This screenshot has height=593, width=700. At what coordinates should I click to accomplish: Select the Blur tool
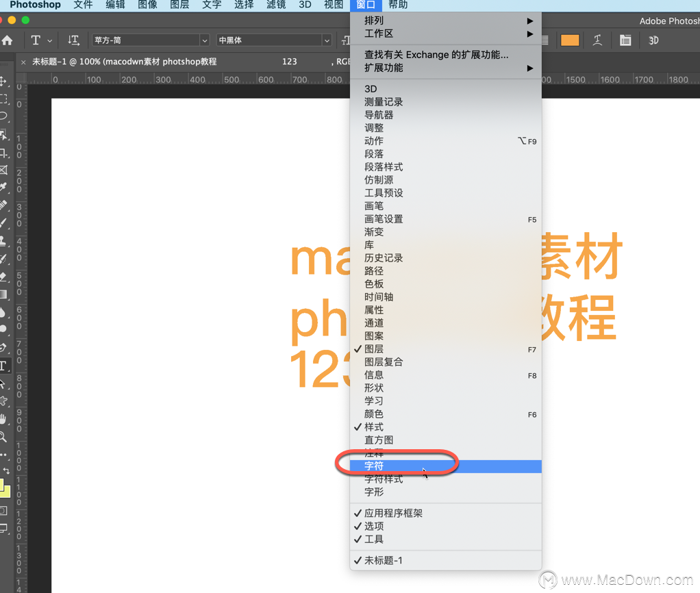[x=3, y=312]
